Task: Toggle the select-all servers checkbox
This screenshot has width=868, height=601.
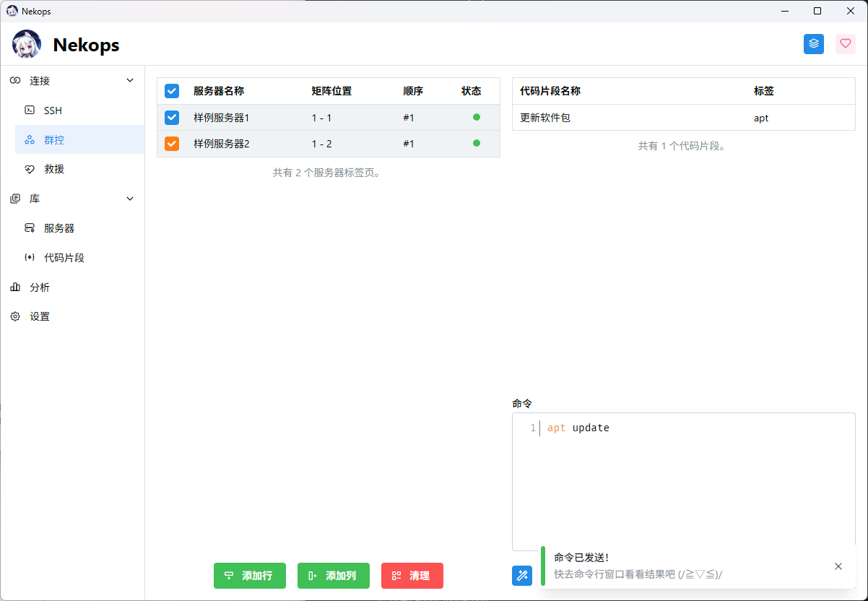Action: (x=172, y=91)
